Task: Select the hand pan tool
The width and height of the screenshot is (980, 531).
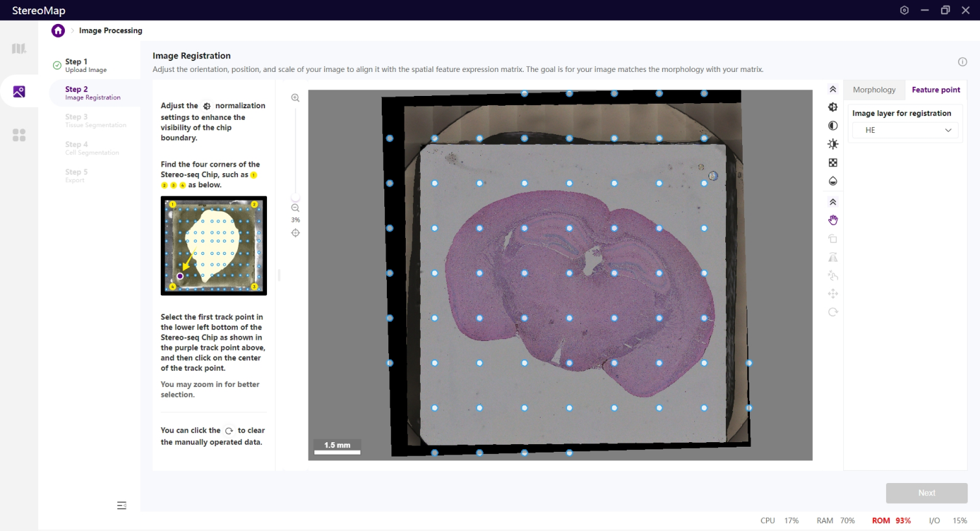Action: (833, 220)
